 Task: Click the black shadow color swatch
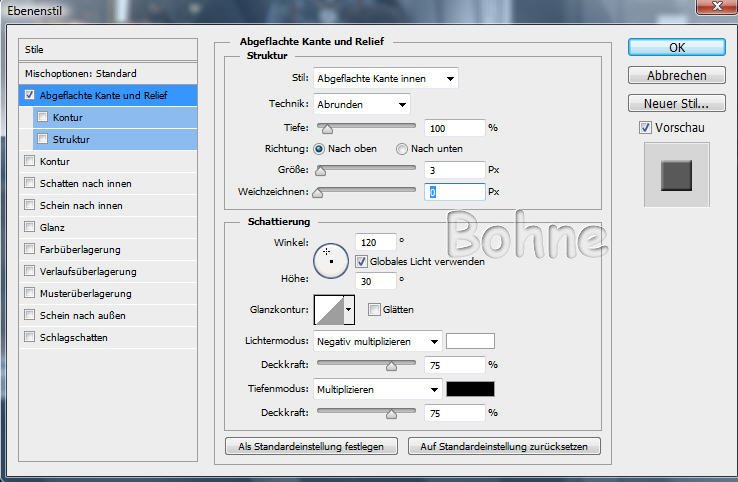coord(470,389)
